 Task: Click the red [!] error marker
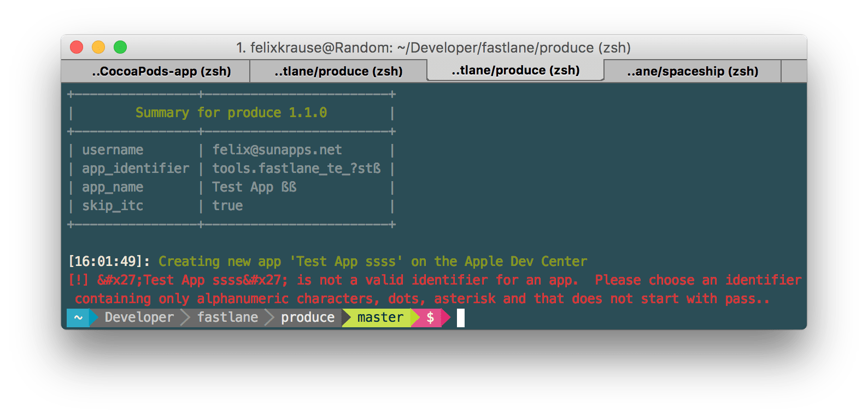(78, 280)
